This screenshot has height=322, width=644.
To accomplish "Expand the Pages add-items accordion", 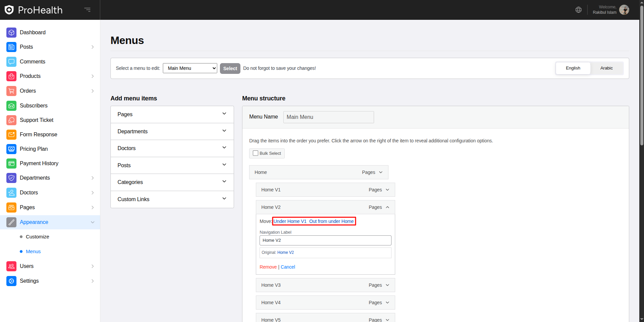I will (x=172, y=114).
